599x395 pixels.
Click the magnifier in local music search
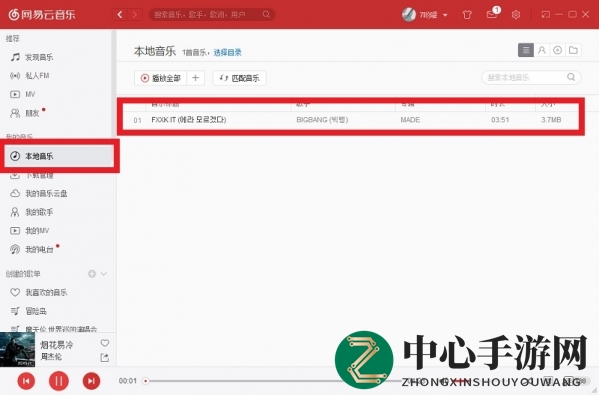571,77
